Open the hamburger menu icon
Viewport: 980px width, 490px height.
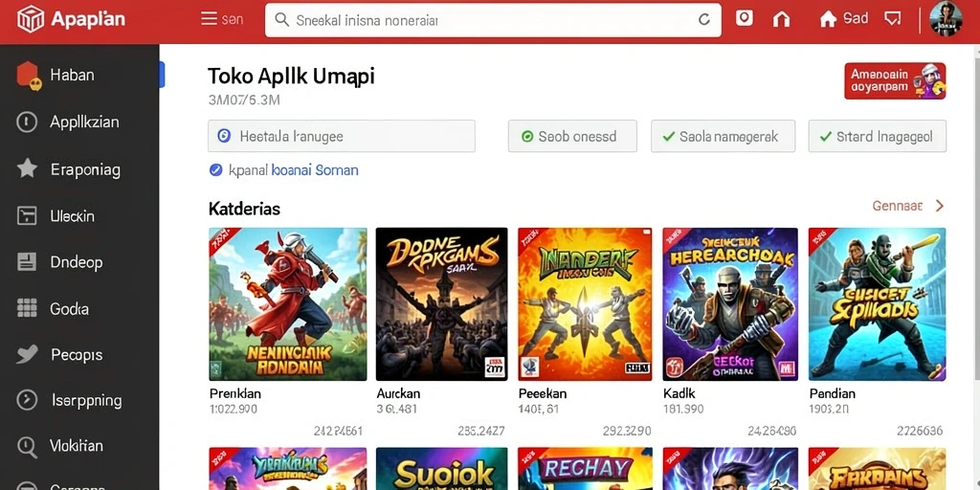(209, 19)
